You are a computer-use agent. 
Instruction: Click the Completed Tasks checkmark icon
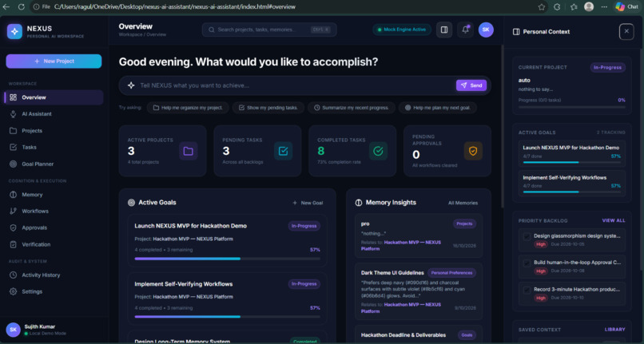pos(378,151)
